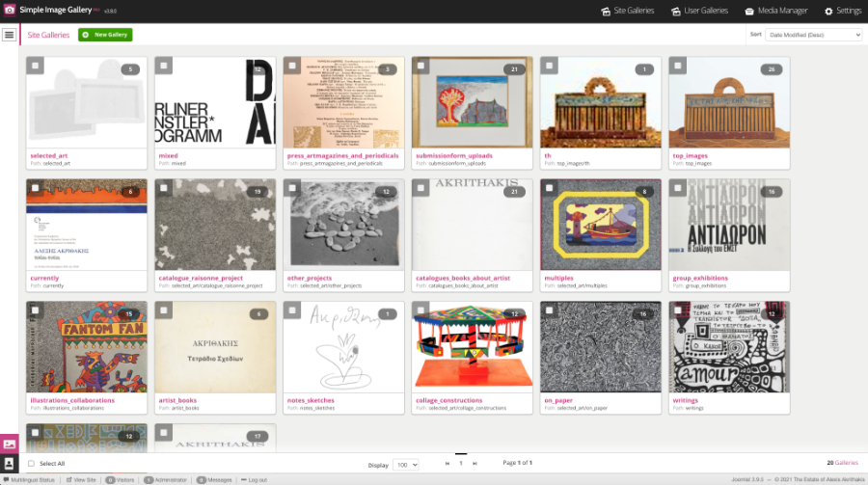This screenshot has height=485, width=868.
Task: Open View Site from status bar
Action: (x=81, y=480)
